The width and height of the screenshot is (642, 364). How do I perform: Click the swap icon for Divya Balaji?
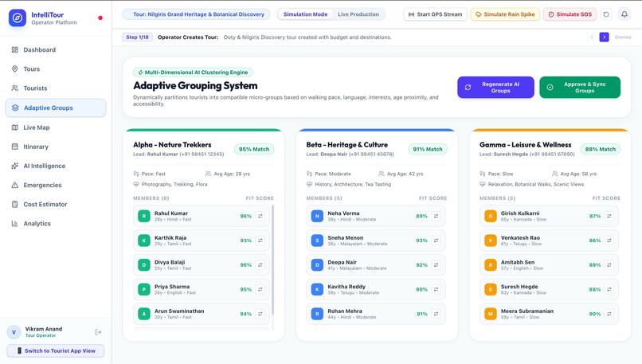[260, 265]
